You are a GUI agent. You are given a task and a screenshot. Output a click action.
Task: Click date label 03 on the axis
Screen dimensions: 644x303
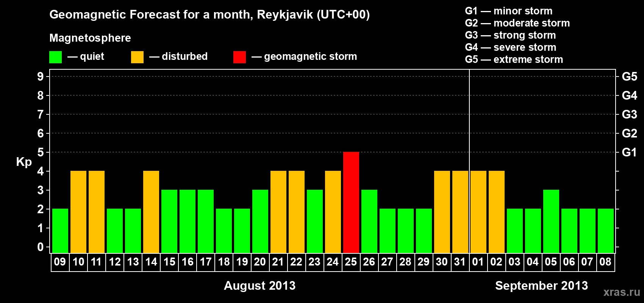click(514, 262)
